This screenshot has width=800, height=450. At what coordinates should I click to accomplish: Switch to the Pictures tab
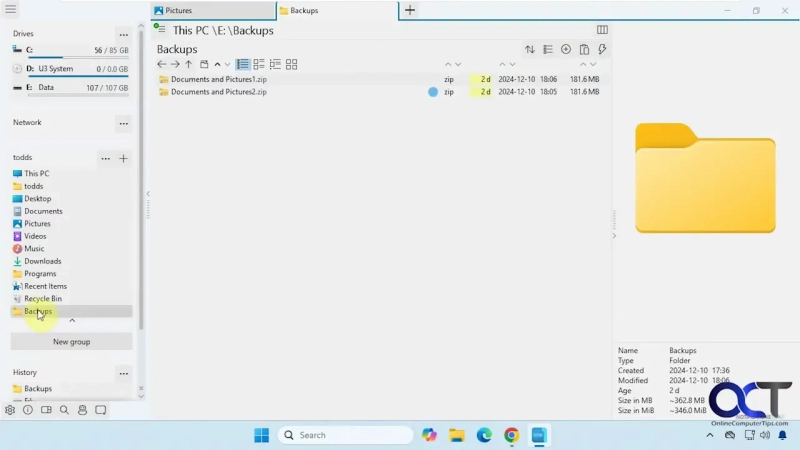[x=210, y=10]
